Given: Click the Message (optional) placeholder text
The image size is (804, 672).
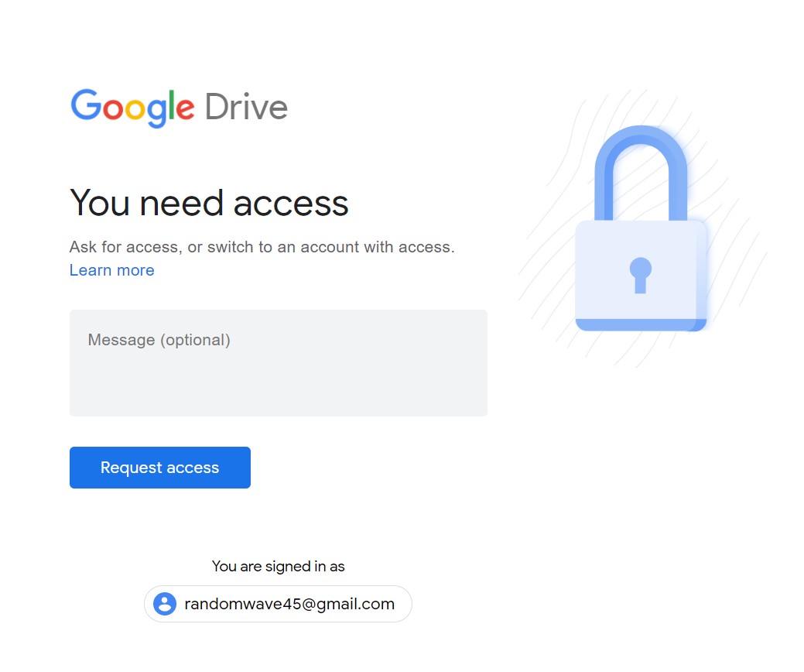Looking at the screenshot, I should point(159,340).
